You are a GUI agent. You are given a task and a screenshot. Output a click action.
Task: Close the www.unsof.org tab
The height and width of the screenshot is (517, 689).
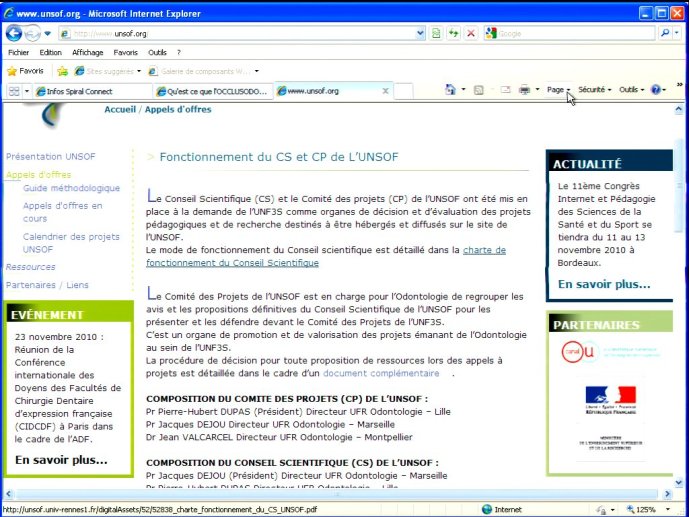(385, 91)
